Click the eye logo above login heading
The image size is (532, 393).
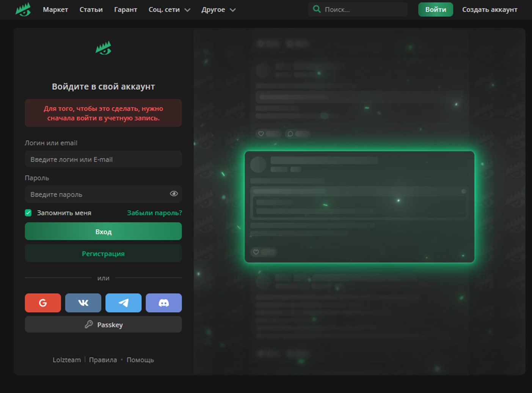(x=103, y=48)
